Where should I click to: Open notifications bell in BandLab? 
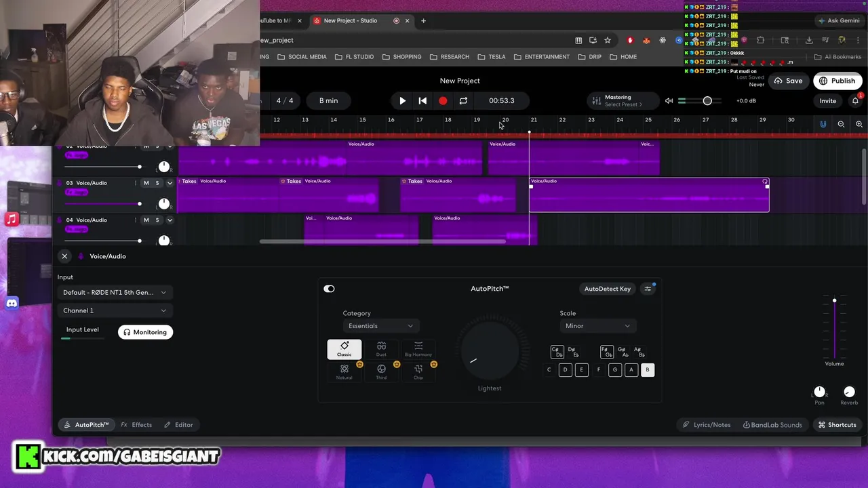click(x=856, y=100)
